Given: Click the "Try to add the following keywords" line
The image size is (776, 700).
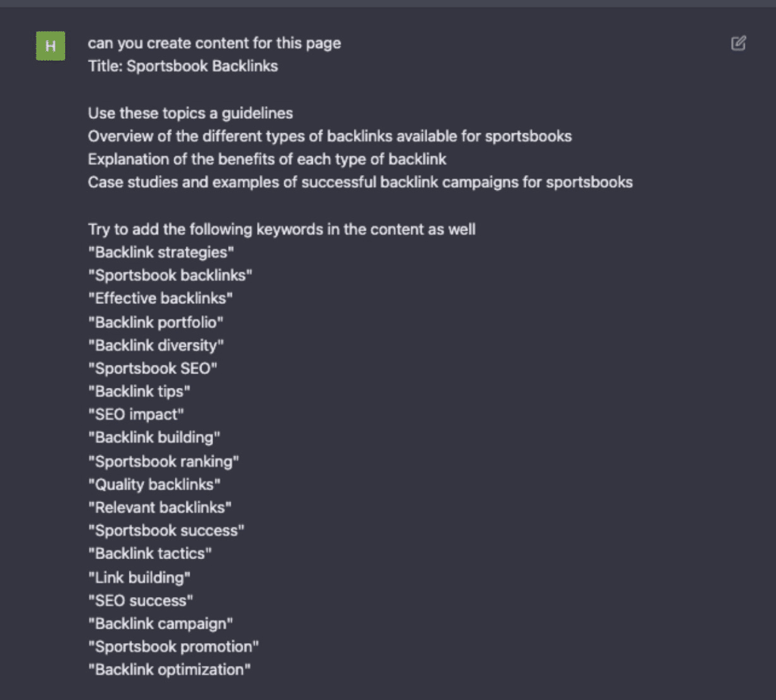Looking at the screenshot, I should [x=282, y=229].
